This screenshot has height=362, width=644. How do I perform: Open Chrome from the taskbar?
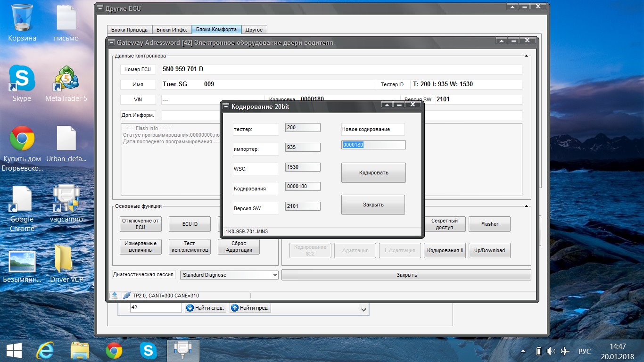(x=114, y=351)
